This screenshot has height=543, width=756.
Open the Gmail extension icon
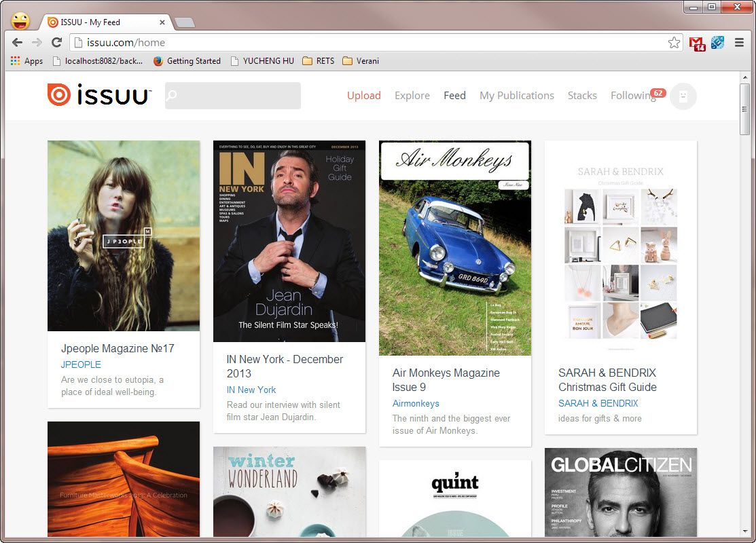pyautogui.click(x=697, y=43)
